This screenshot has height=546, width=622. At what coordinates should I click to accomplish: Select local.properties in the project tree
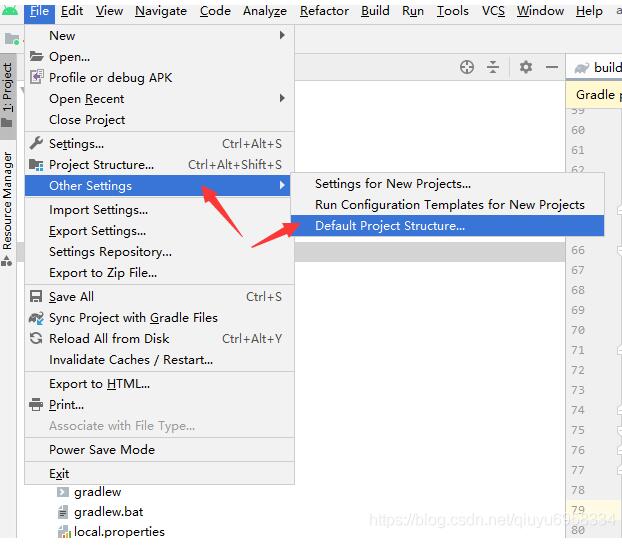tap(119, 532)
